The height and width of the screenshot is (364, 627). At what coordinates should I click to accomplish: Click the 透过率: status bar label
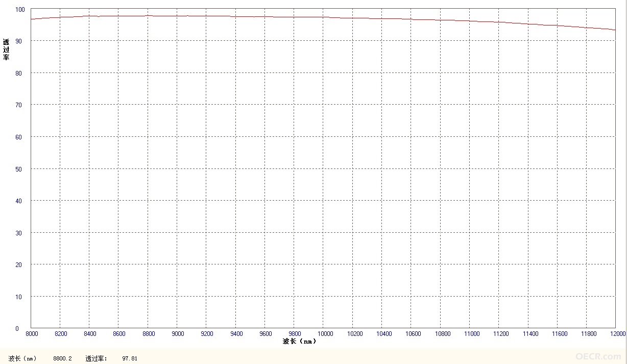point(97,358)
